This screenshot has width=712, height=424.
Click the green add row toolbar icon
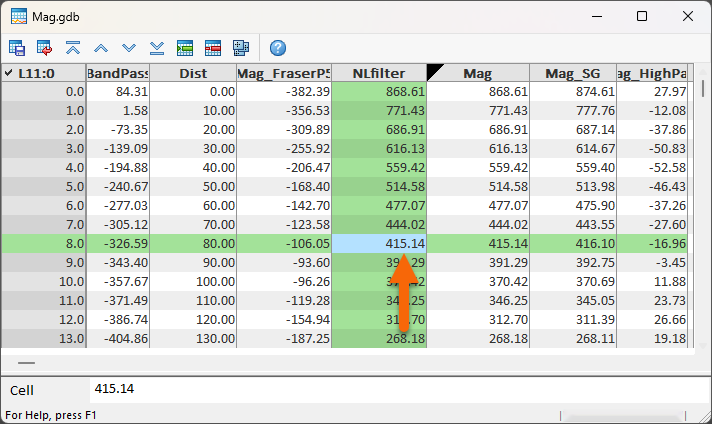(185, 47)
